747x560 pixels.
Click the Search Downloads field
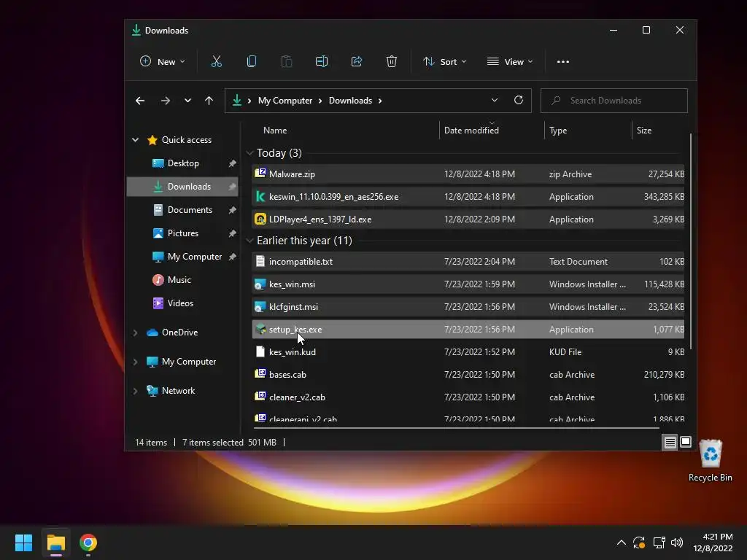point(614,101)
